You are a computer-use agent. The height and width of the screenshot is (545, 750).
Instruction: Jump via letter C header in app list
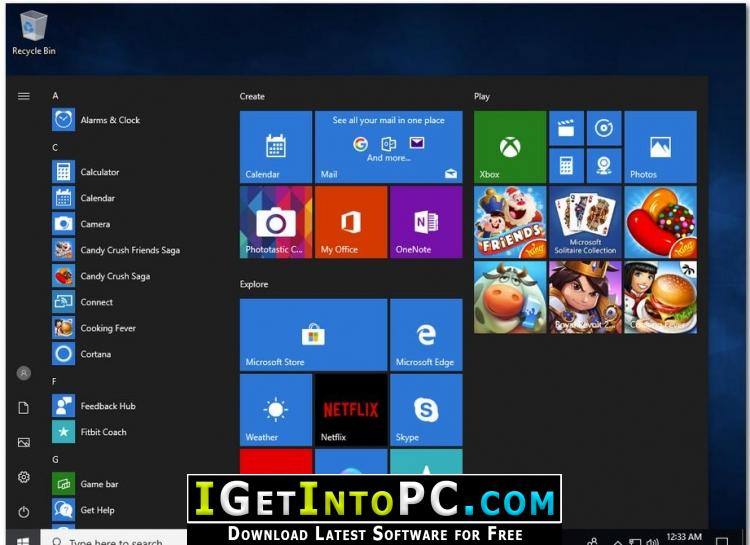click(x=55, y=147)
